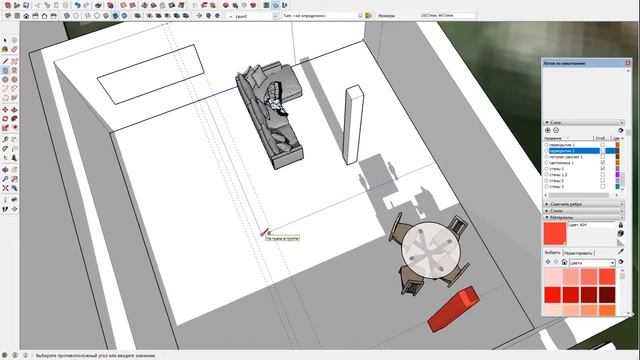Activate the Orbit tool
This screenshot has height=360, width=640.
(x=5, y=170)
